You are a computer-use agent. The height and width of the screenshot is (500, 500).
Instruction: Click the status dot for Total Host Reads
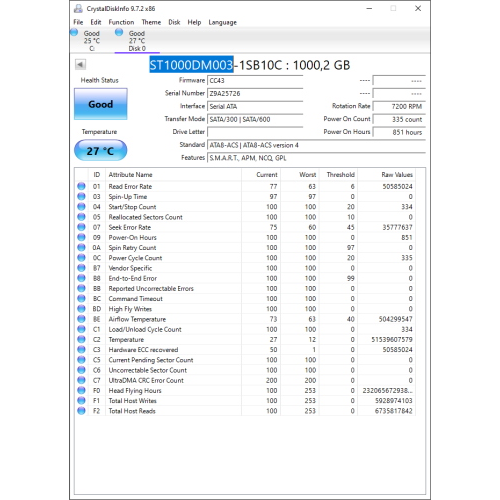pyautogui.click(x=81, y=411)
